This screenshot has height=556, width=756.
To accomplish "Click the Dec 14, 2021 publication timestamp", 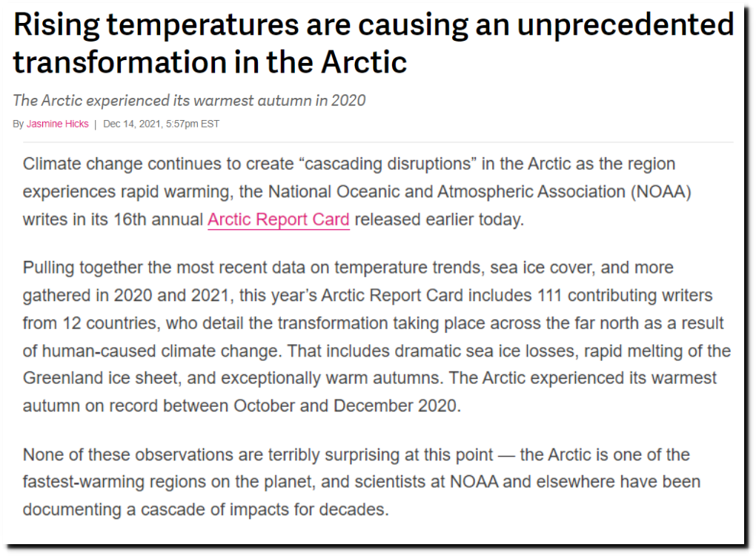I will (x=161, y=124).
